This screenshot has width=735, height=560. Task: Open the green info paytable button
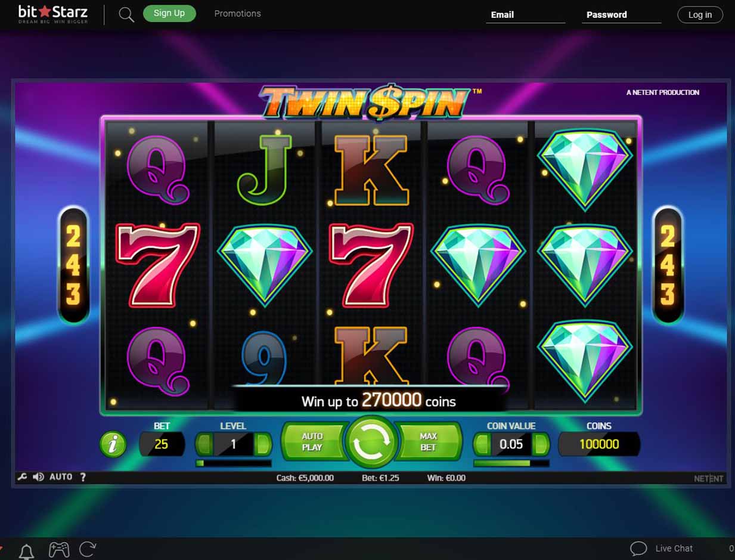pos(113,444)
